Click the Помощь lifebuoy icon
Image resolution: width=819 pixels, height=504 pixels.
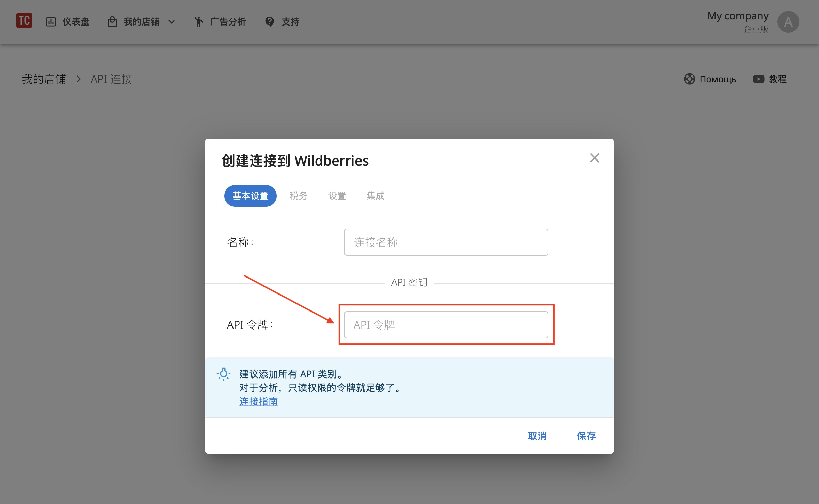689,79
